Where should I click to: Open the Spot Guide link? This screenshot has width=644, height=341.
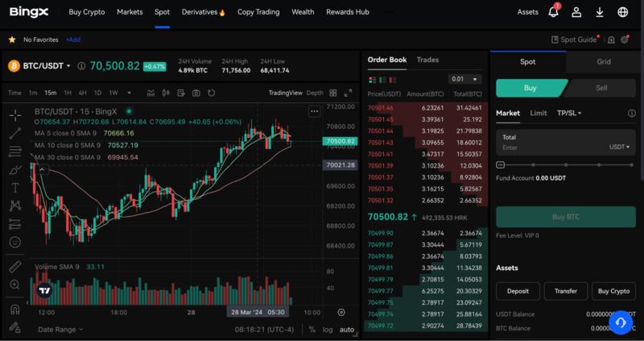tap(574, 40)
